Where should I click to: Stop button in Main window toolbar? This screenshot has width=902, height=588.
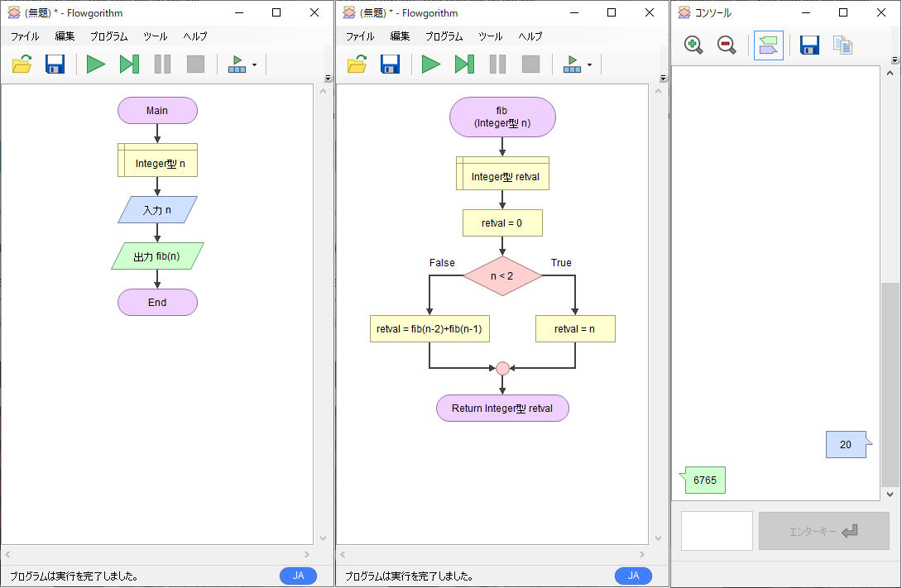(195, 65)
